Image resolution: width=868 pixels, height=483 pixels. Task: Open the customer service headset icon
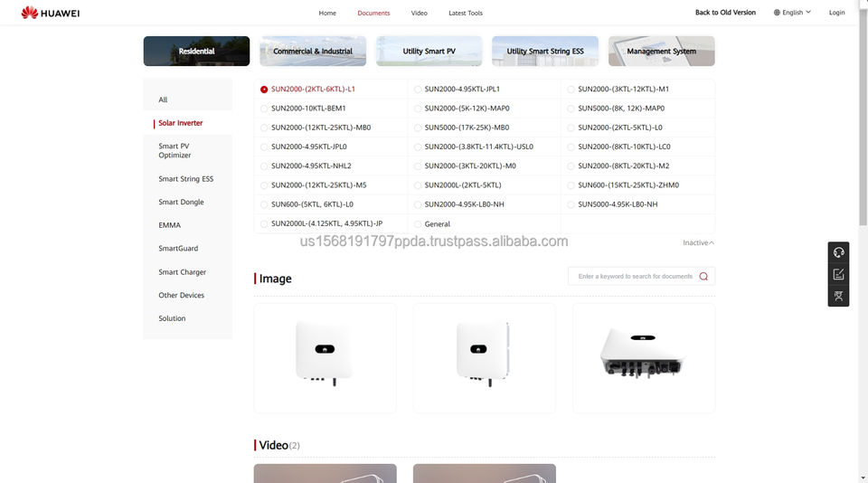tap(839, 252)
